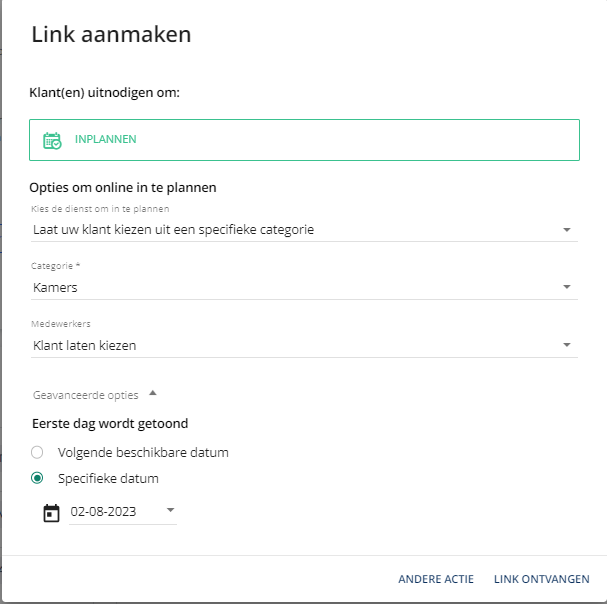Click the black calendar icon beside date
This screenshot has height=604, width=607.
pyautogui.click(x=51, y=513)
